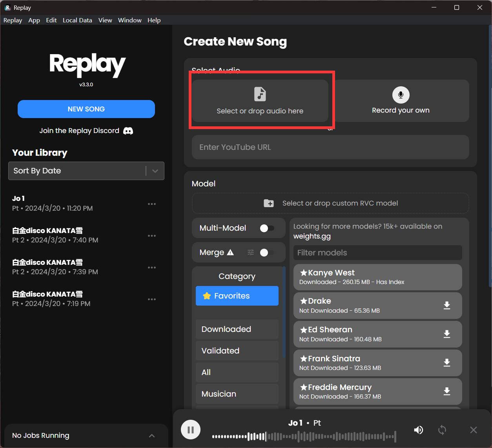Viewport: 492px width, 448px height.
Task: Open the Local Data menu
Action: [77, 20]
